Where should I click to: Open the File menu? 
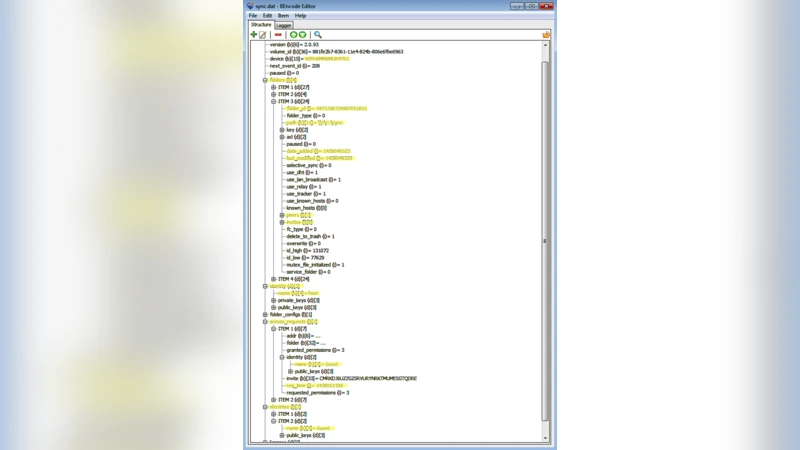point(253,16)
